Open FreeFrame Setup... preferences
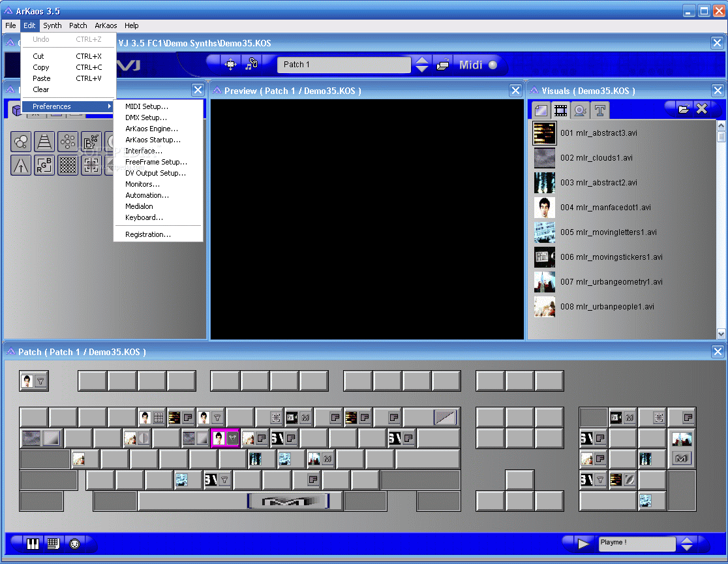728x564 pixels. click(159, 162)
